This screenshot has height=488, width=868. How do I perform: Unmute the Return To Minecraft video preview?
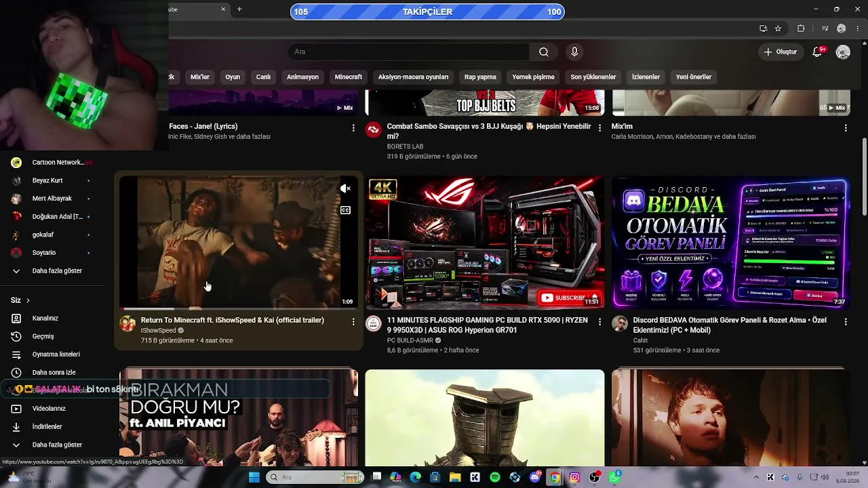pyautogui.click(x=346, y=188)
